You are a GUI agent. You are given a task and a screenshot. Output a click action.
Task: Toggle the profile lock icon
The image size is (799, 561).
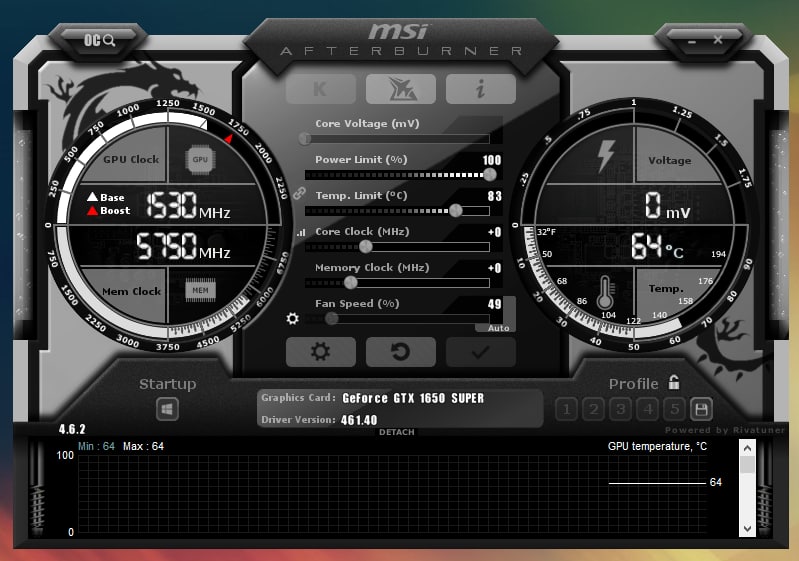click(x=674, y=382)
